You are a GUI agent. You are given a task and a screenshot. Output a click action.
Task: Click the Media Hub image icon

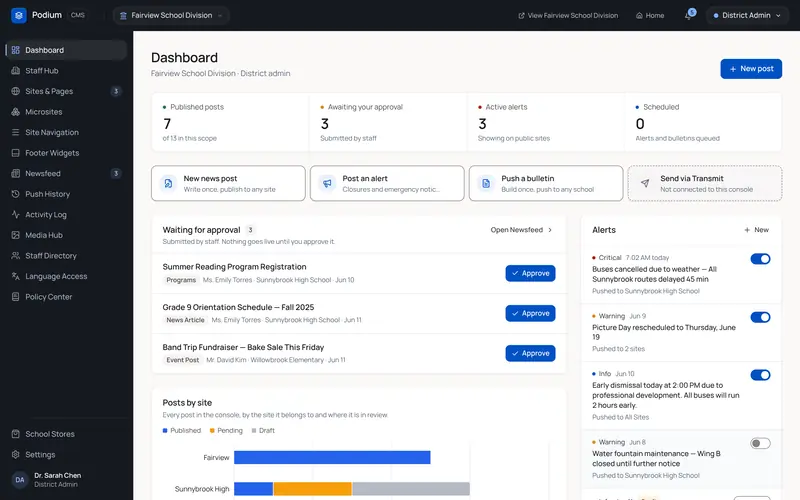[16, 235]
